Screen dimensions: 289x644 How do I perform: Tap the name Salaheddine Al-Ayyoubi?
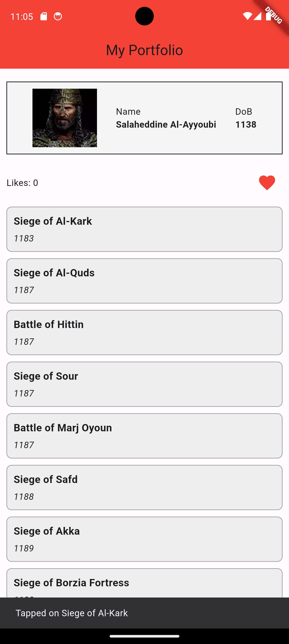(x=166, y=124)
